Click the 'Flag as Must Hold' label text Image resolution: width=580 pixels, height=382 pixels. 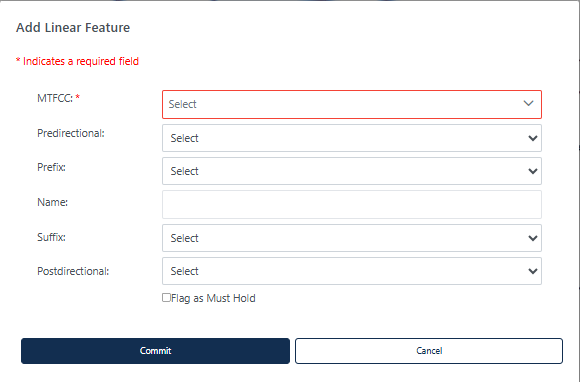coord(213,298)
